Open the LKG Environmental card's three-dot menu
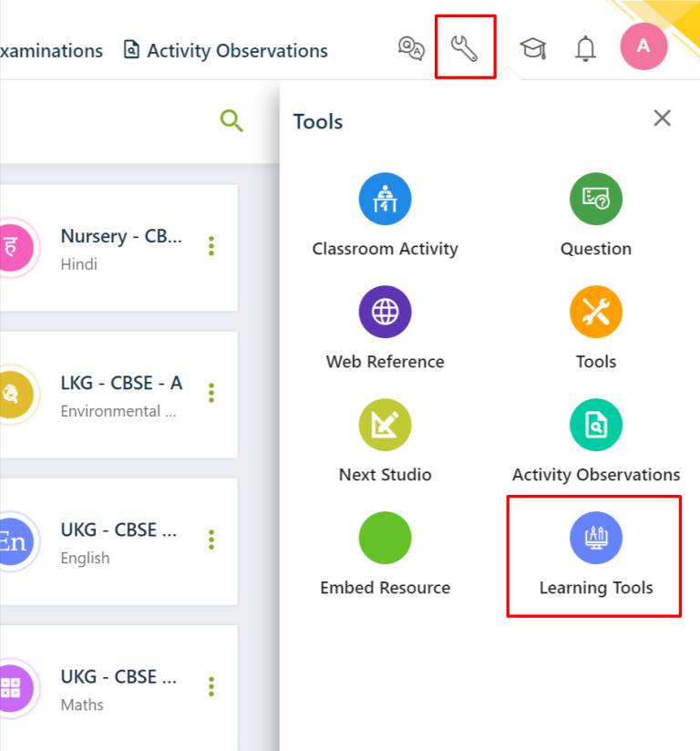The height and width of the screenshot is (751, 700). [211, 393]
